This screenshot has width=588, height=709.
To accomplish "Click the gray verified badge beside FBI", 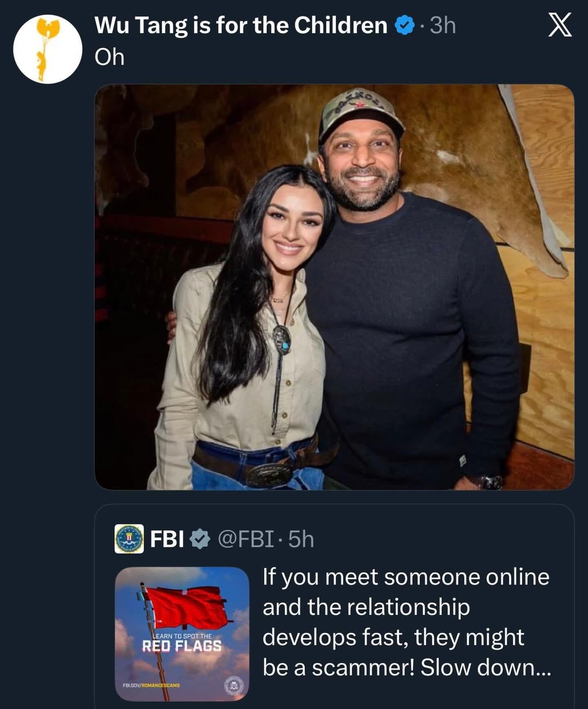I will click(x=200, y=540).
